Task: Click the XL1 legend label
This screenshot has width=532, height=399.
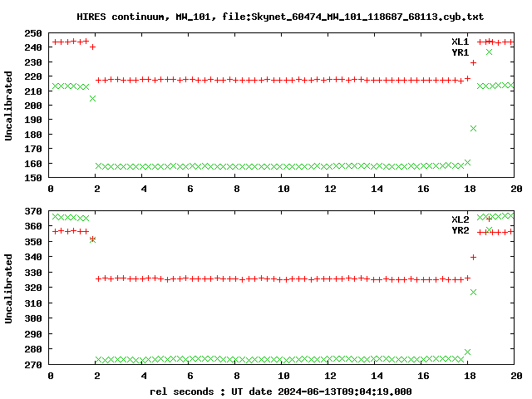Action: click(460, 42)
